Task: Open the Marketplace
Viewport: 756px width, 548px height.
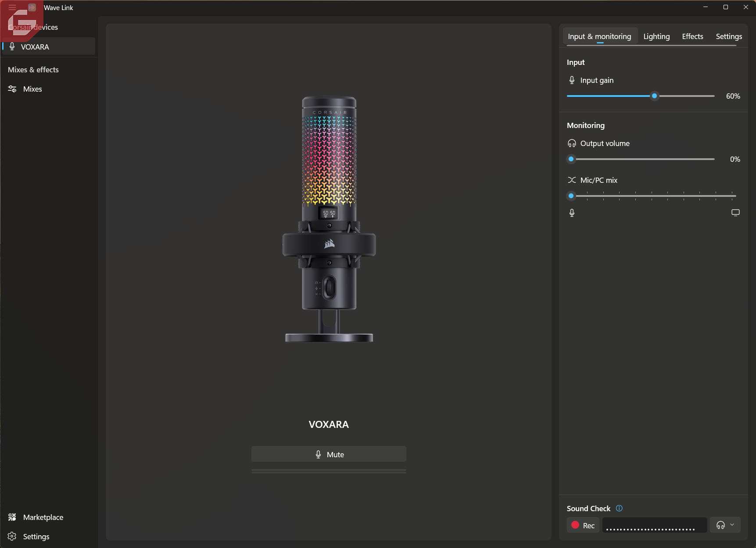Action: pyautogui.click(x=49, y=517)
